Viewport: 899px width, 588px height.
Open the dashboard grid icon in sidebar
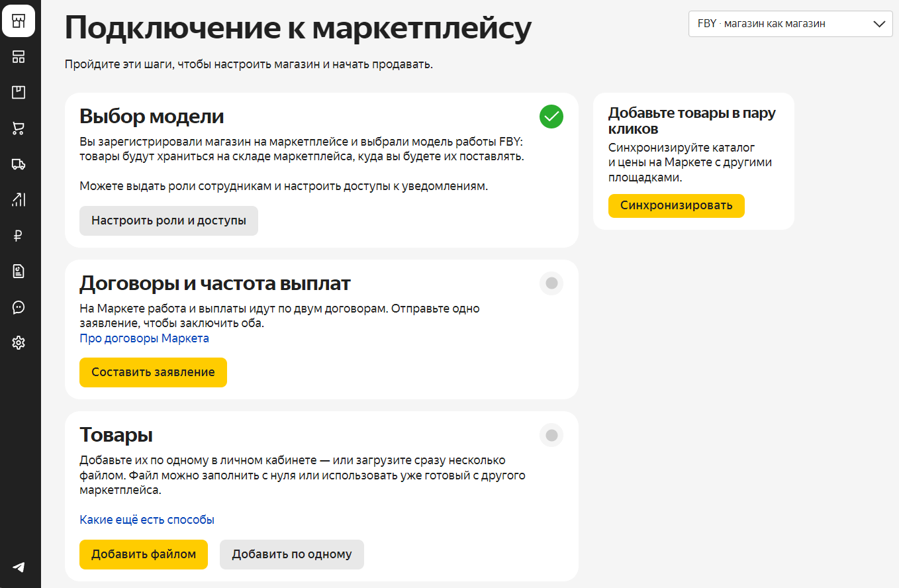point(19,57)
